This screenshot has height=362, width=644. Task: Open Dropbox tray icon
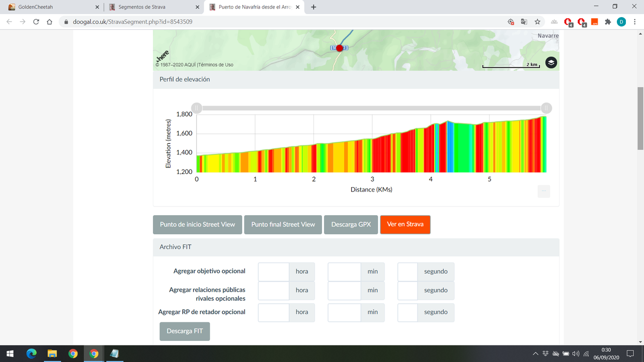click(546, 353)
